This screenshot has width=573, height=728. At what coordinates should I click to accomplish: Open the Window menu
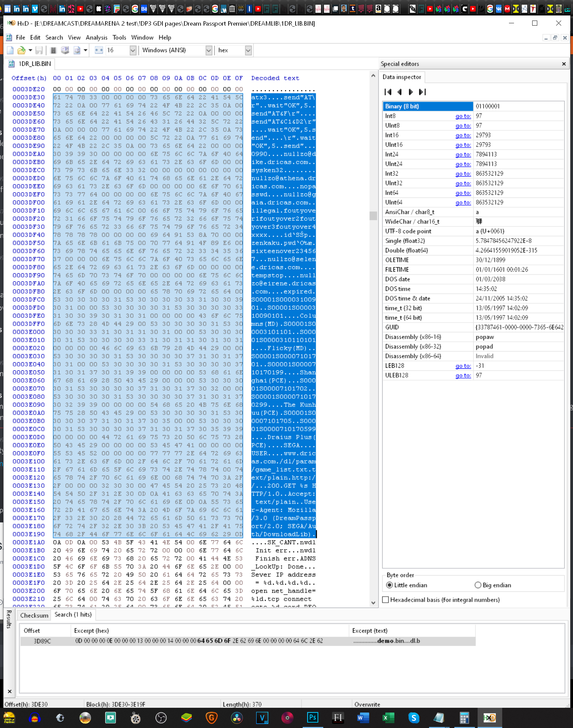point(142,37)
